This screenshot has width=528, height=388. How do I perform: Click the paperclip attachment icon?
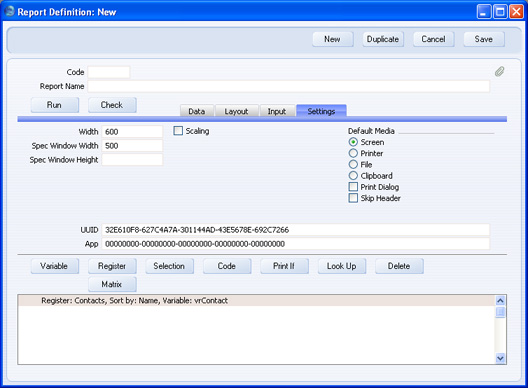point(499,71)
